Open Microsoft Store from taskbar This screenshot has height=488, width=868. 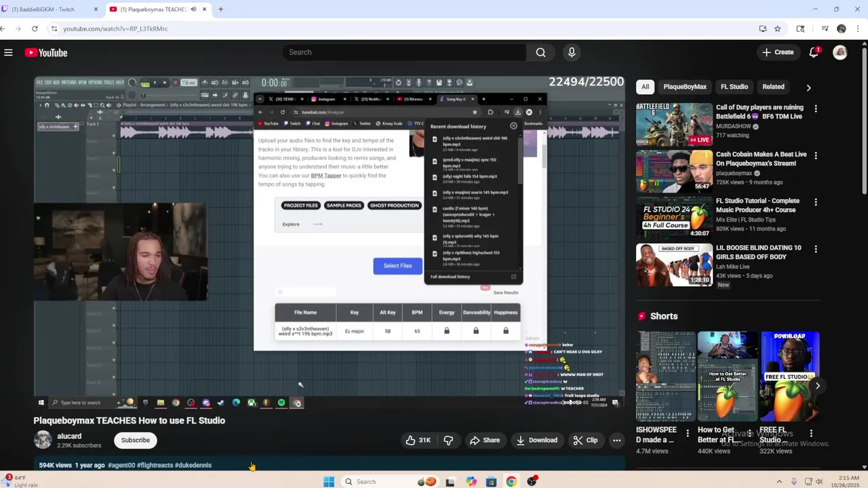pos(491,481)
